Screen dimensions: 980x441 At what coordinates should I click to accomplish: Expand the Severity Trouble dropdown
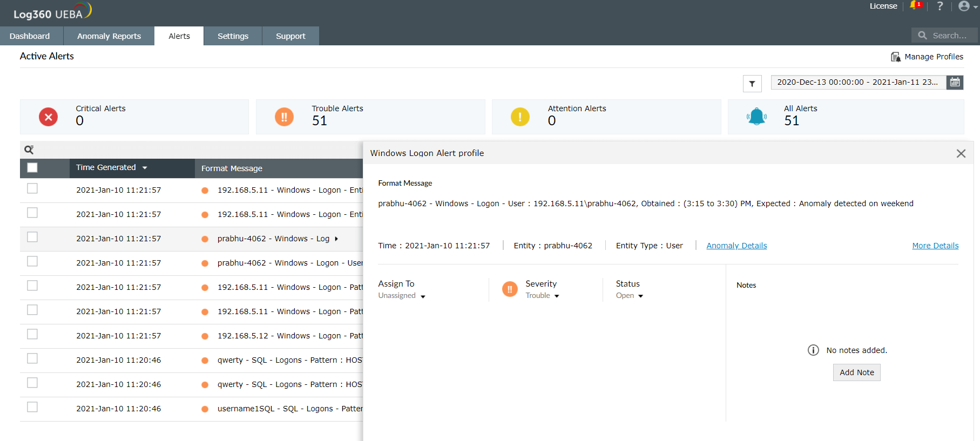click(x=542, y=296)
